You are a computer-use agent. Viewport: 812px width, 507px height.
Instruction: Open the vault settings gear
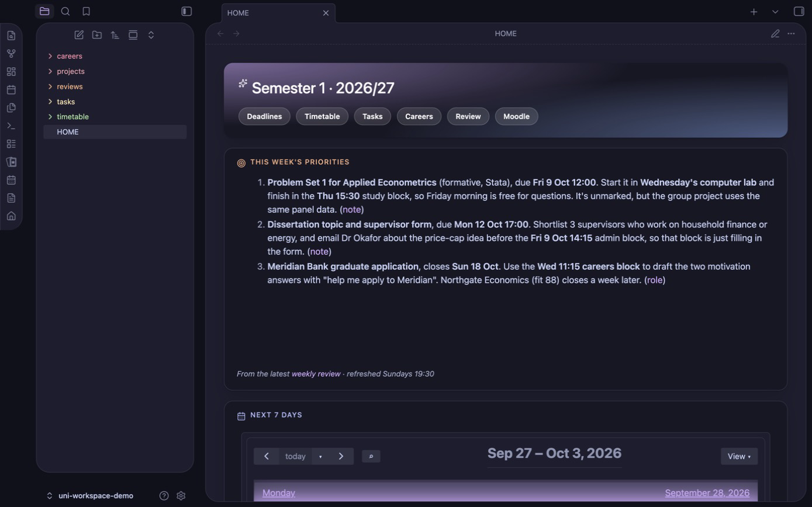tap(181, 496)
